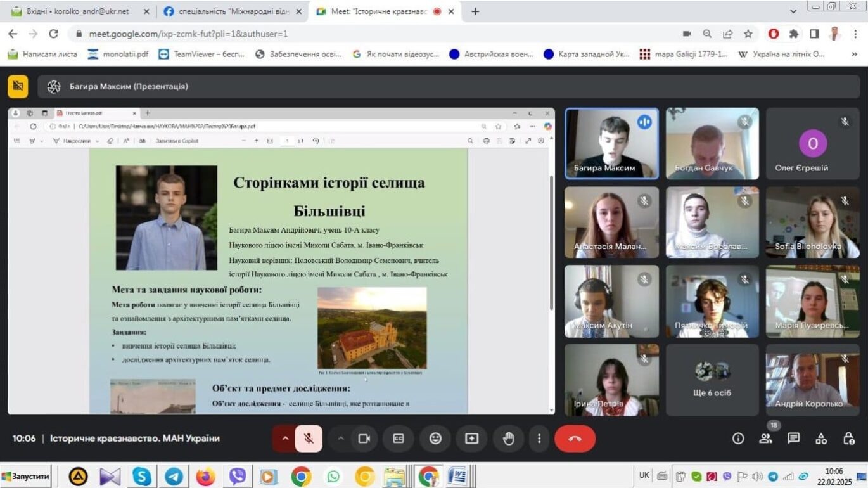The width and height of the screenshot is (868, 488).
Task: Raise hand in the meeting
Action: (x=508, y=439)
